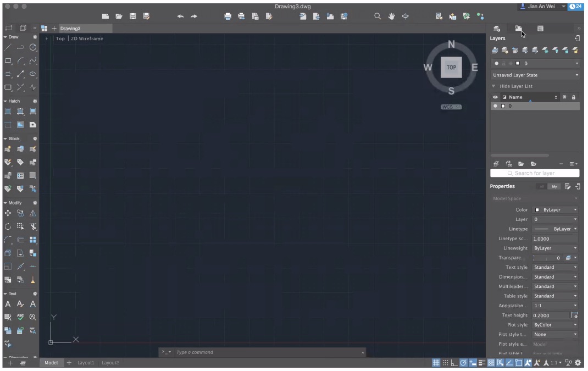Screen dimensions: 588x371
Task: Toggle Grid display in status bar
Action: 436,363
